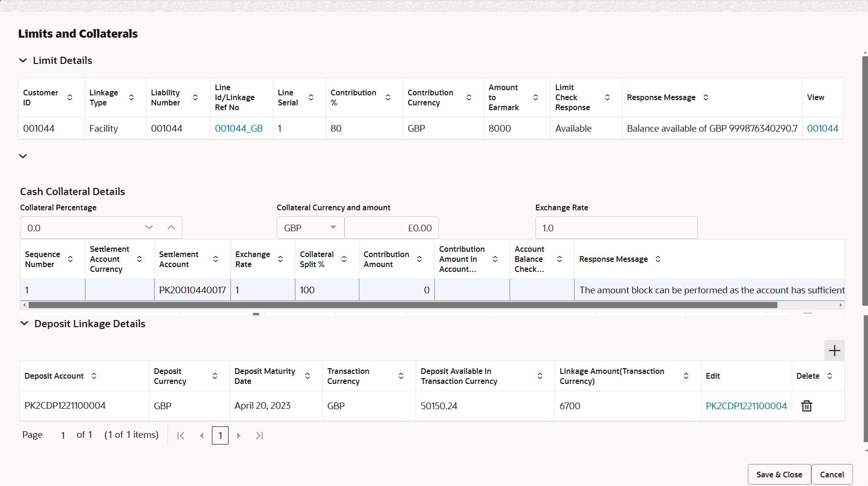Open line ID link 001044_GB
Screen dimensions: 868x486
click(239, 128)
